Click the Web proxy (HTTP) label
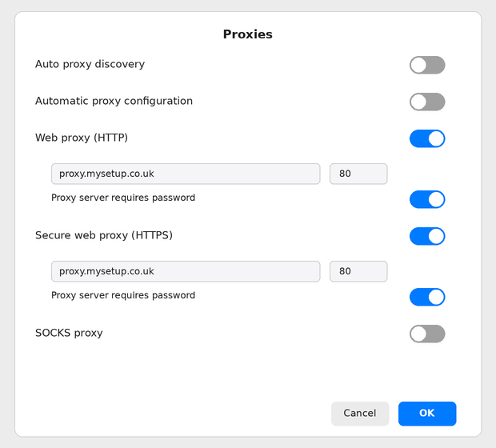Screen dimensions: 496x448 (82, 138)
